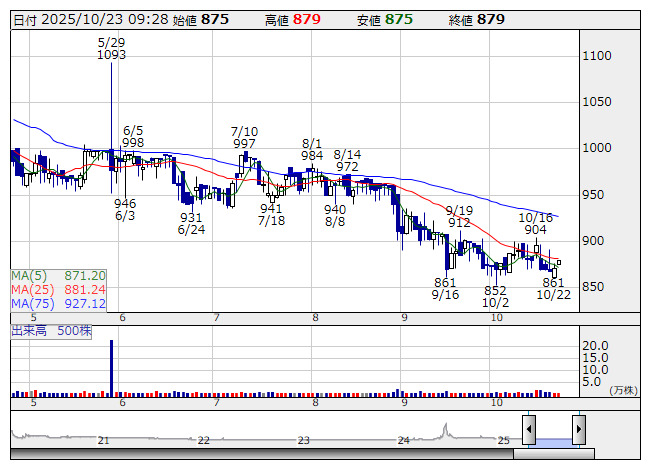Click the 高値 879 value in header
Viewport: 653px width, 470px height.
307,19
